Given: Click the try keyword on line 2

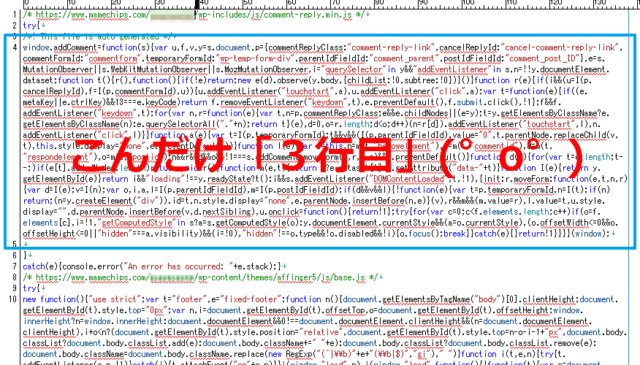Looking at the screenshot, I should pyautogui.click(x=29, y=26).
